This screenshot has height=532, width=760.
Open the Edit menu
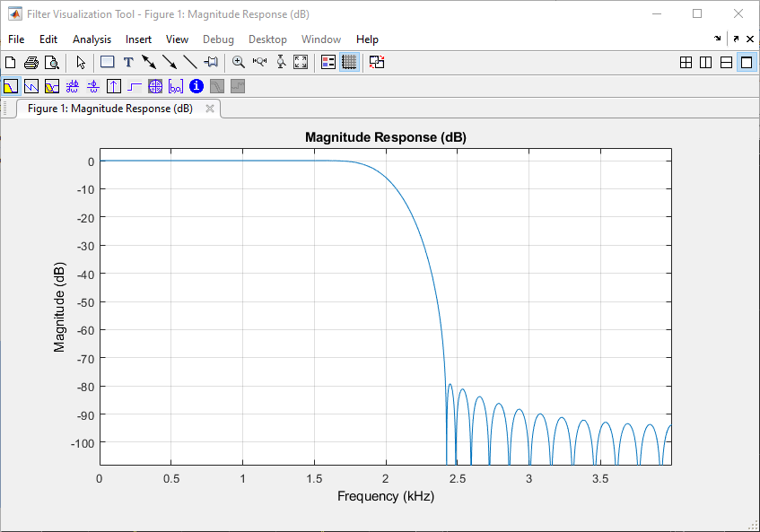pos(48,39)
